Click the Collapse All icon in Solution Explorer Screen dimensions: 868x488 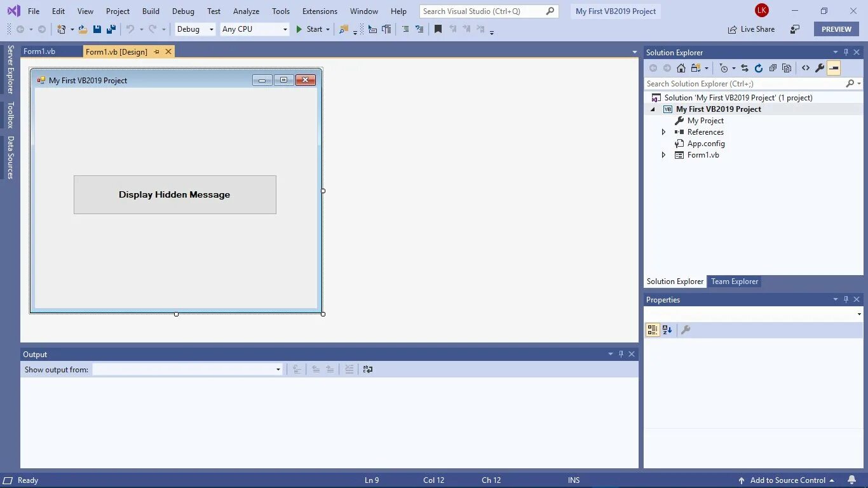(773, 68)
